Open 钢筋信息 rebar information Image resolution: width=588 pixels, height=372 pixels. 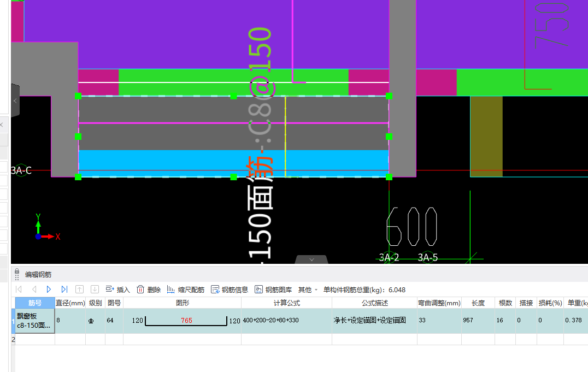(230, 290)
